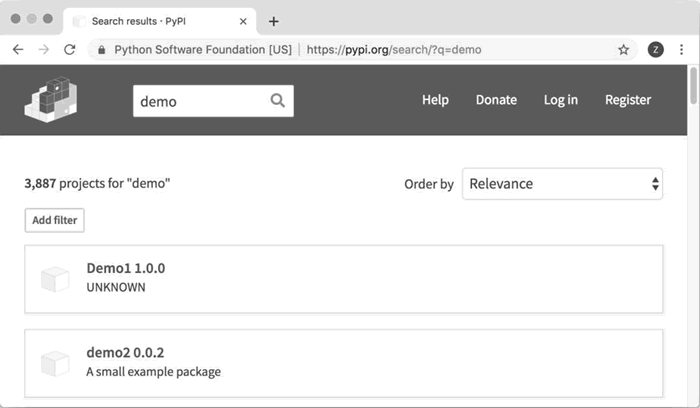Go back to previous page
700x408 pixels.
18,50
